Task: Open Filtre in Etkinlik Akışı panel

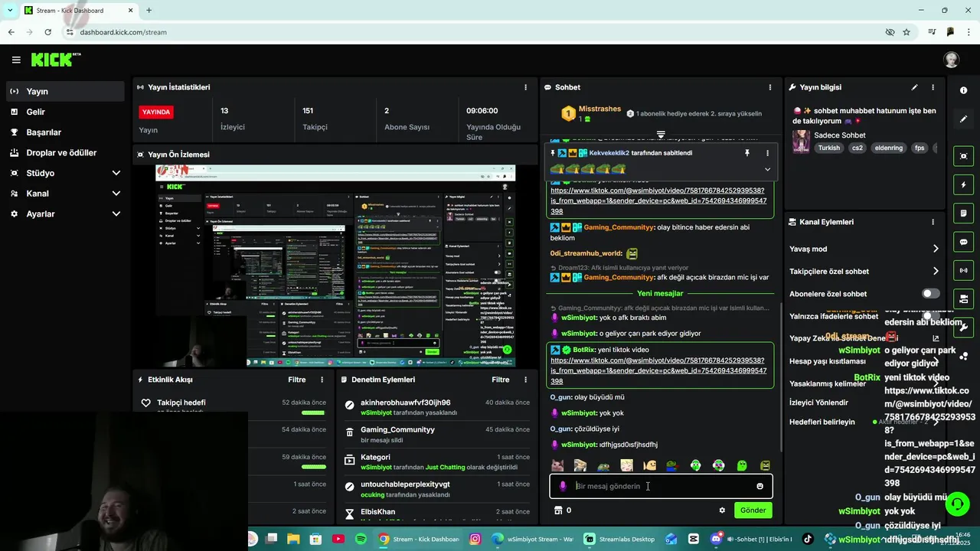Action: pyautogui.click(x=296, y=380)
